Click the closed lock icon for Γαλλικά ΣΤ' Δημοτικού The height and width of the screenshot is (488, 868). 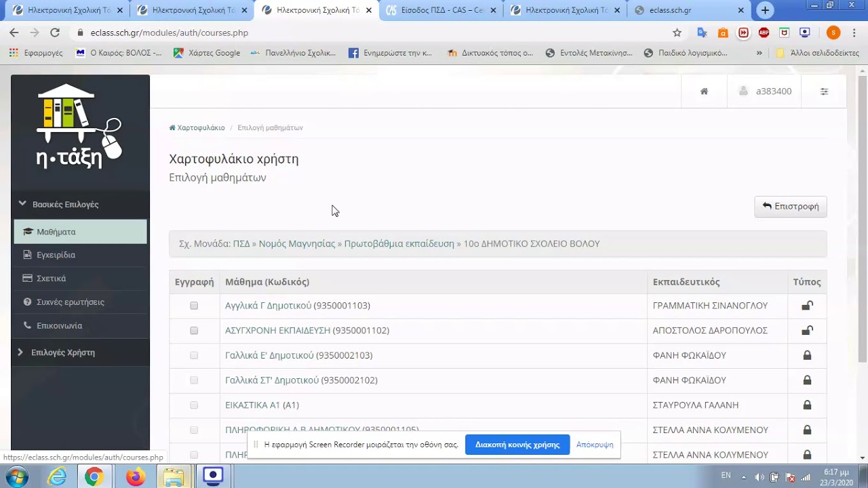(807, 380)
